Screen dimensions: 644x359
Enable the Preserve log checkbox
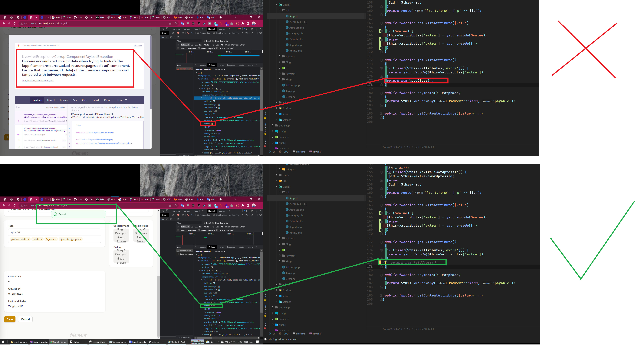[198, 33]
